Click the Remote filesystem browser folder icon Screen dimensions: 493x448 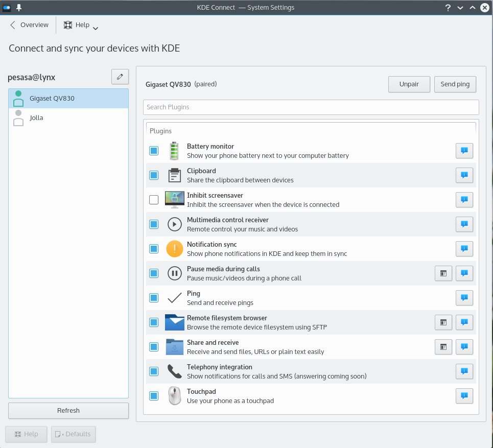tap(175, 322)
